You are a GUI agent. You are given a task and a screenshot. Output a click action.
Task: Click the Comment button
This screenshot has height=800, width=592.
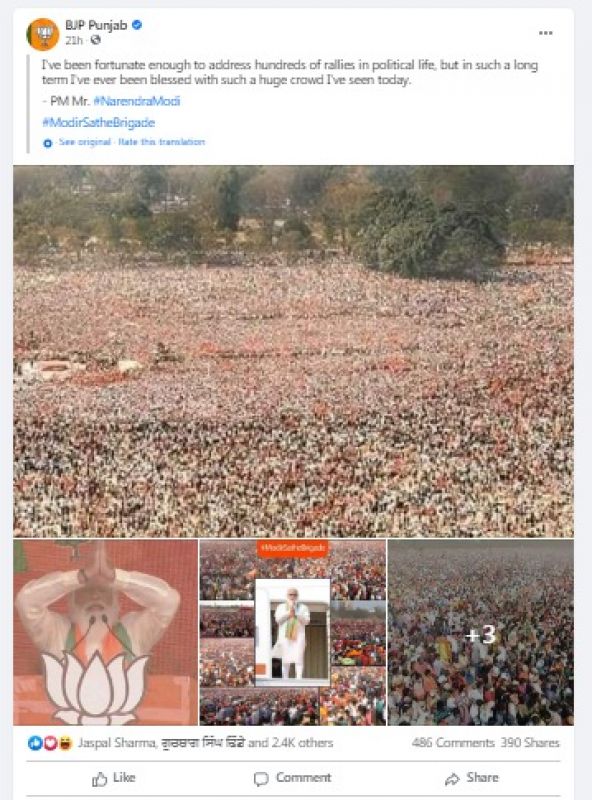(x=292, y=778)
